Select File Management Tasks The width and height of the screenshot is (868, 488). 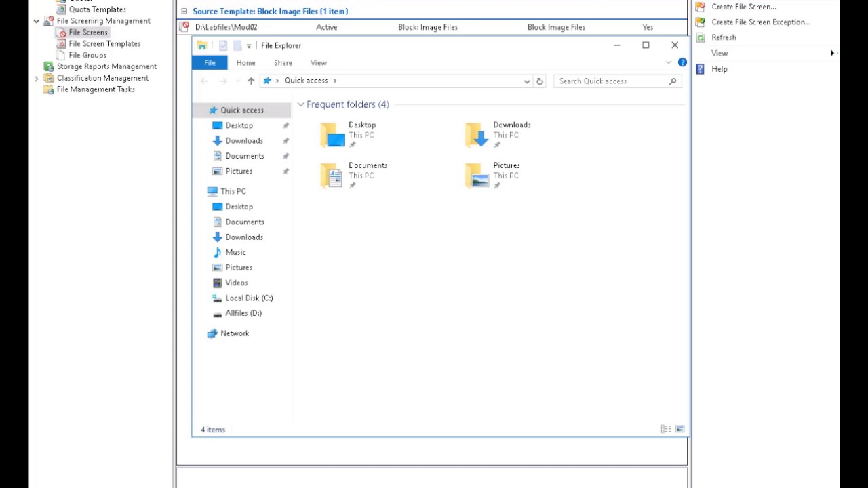pyautogui.click(x=96, y=89)
